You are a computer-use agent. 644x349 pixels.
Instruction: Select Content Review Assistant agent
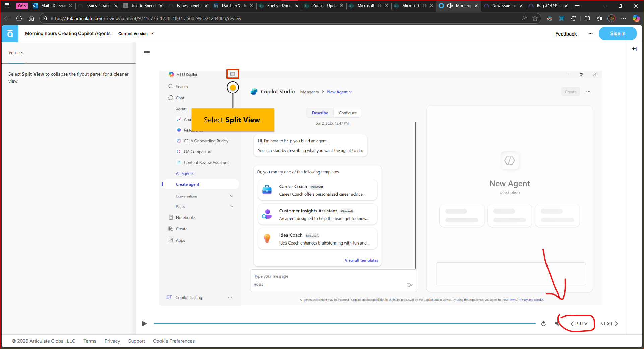click(206, 163)
